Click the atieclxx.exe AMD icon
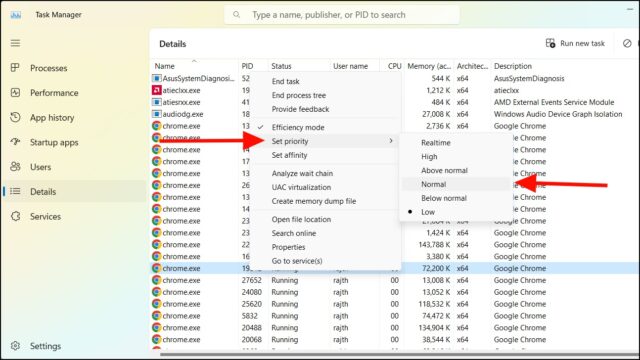 pyautogui.click(x=156, y=90)
